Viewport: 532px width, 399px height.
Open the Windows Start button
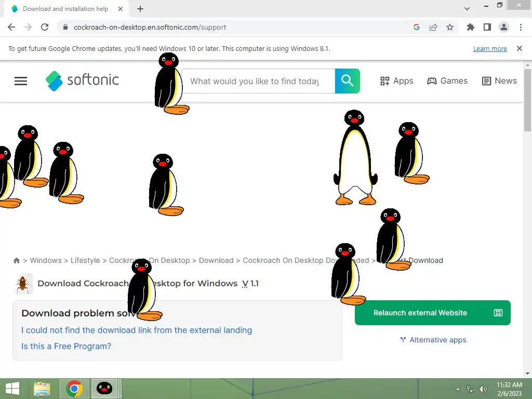[x=12, y=389]
